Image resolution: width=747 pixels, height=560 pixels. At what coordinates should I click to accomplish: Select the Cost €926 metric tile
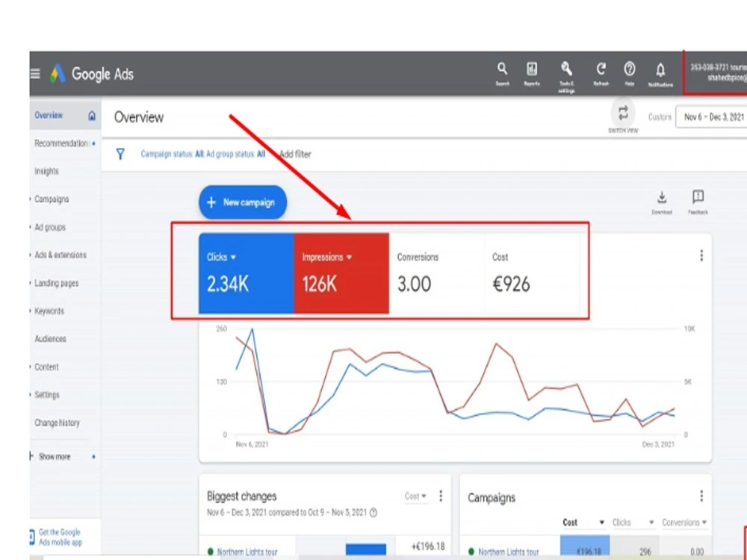(x=532, y=273)
